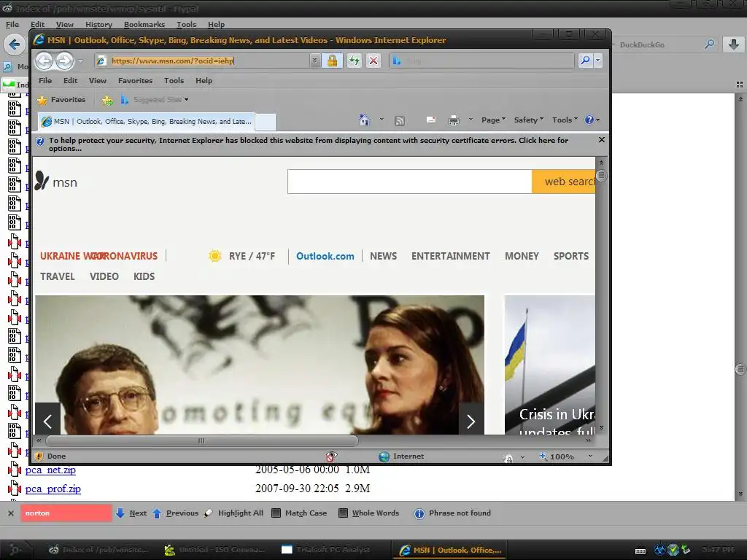Click add to favorites bar icon
Viewport: 747px width, 560px height.
point(108,100)
